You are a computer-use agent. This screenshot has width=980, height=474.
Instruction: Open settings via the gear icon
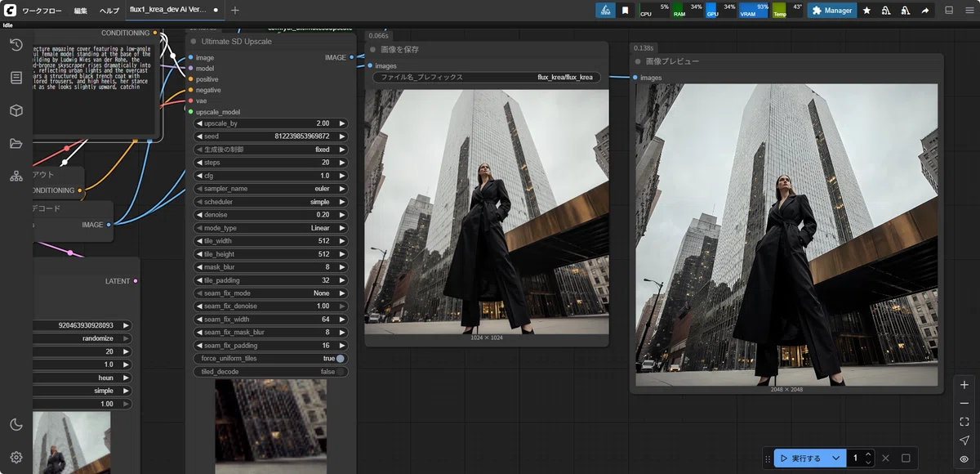coord(16,457)
